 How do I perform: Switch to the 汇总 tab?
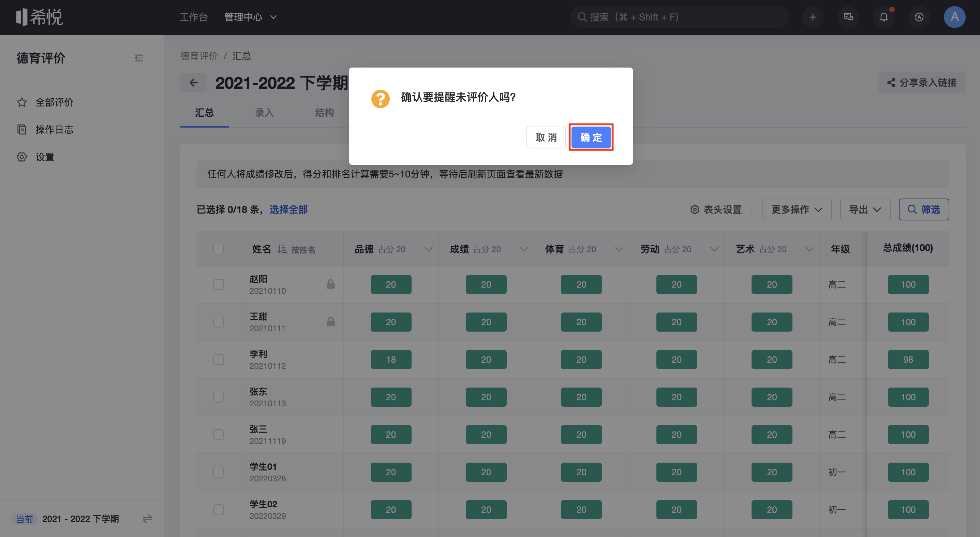tap(204, 113)
